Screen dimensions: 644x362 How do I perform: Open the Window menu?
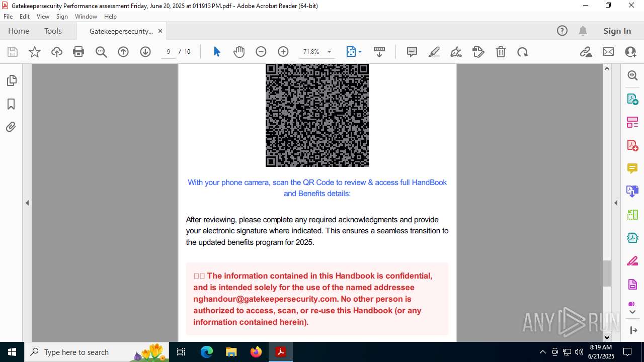coord(86,17)
